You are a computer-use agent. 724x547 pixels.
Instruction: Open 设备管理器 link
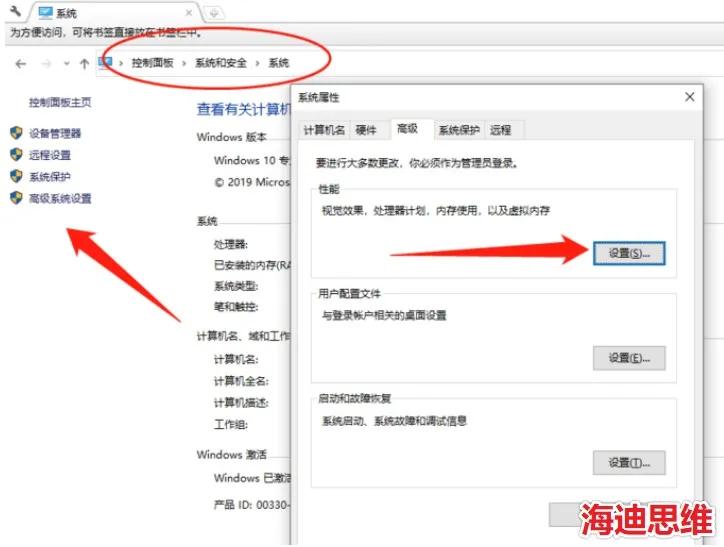(55, 133)
